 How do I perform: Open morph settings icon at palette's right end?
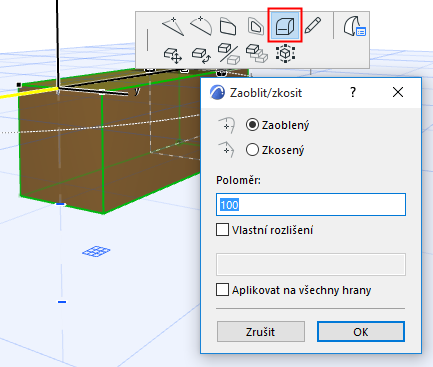pyautogui.click(x=355, y=26)
